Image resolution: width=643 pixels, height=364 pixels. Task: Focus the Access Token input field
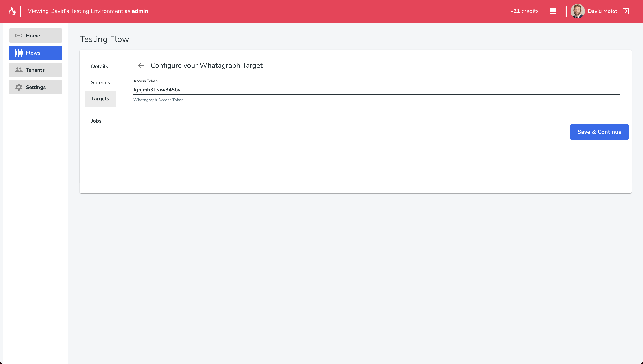point(377,90)
